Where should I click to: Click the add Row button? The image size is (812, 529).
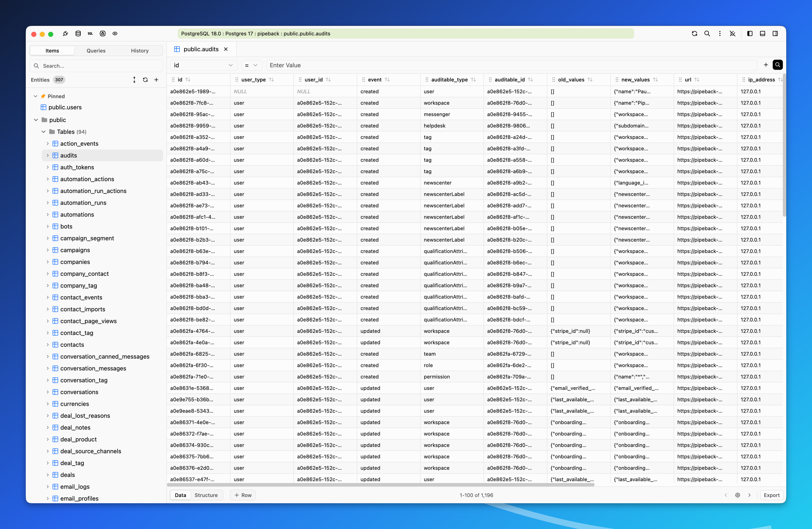click(243, 495)
